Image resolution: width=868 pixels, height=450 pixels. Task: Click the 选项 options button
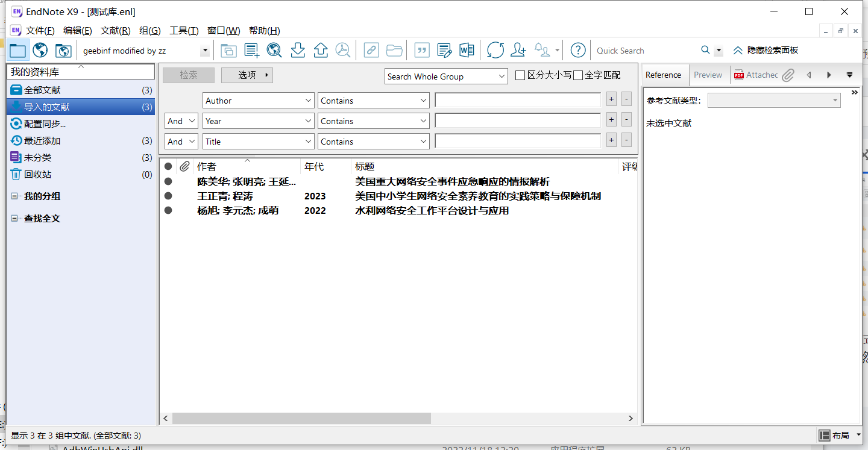click(247, 75)
